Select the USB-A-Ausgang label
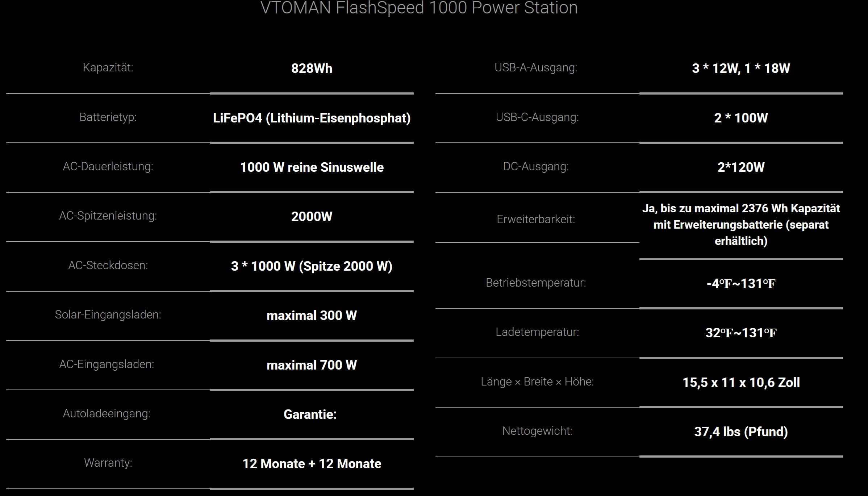The image size is (868, 496). coord(536,67)
